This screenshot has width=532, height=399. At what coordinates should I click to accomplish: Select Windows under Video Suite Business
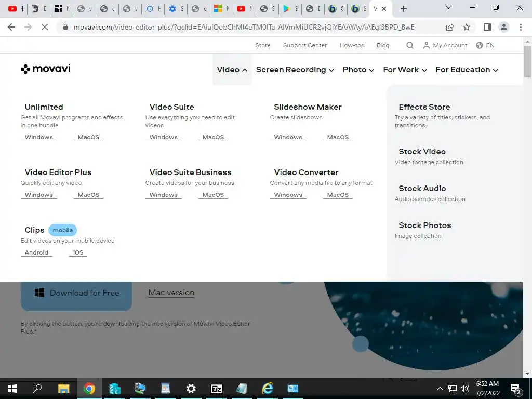(163, 195)
